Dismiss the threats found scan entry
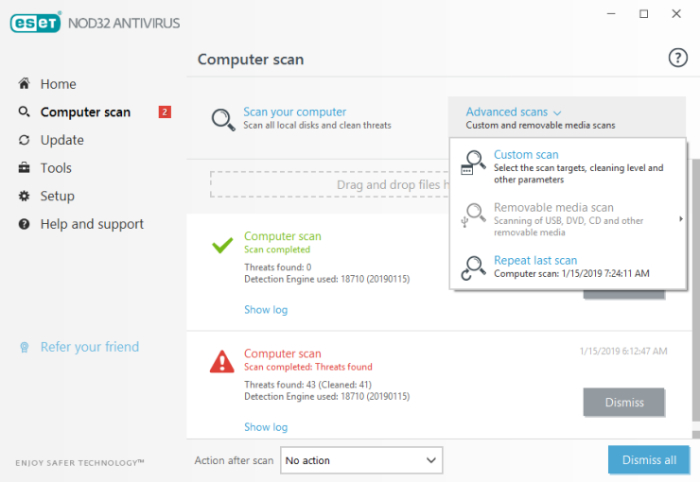 (624, 402)
